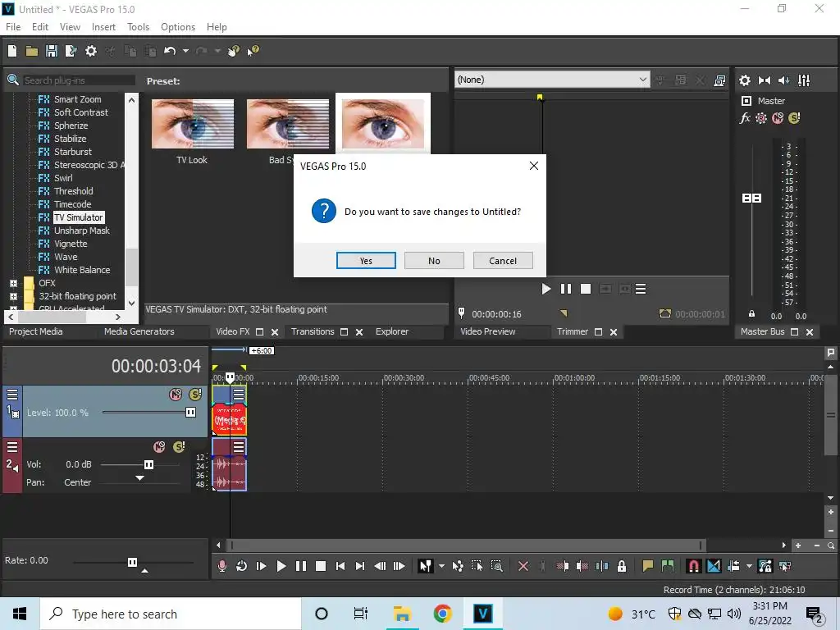Click the Master FX icon

tap(745, 118)
